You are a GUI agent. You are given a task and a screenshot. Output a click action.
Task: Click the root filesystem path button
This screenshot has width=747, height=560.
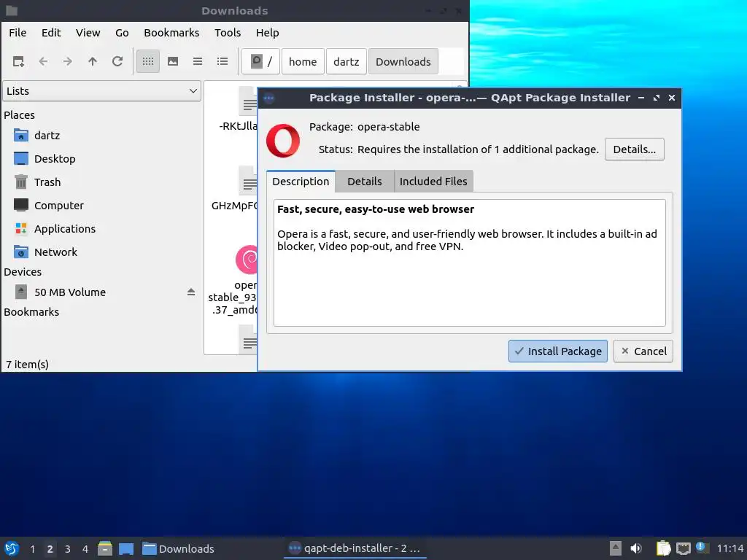[260, 61]
